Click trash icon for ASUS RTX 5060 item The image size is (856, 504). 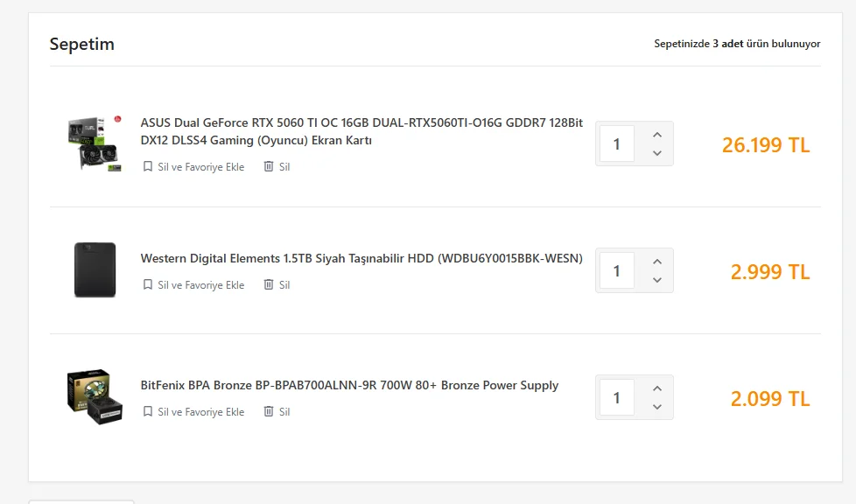pyautogui.click(x=269, y=166)
